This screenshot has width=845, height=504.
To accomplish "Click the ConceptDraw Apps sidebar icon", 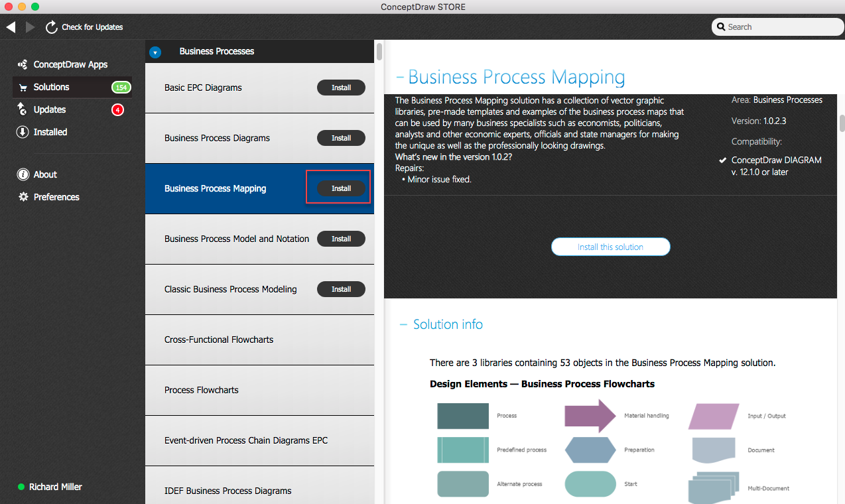I will [23, 65].
